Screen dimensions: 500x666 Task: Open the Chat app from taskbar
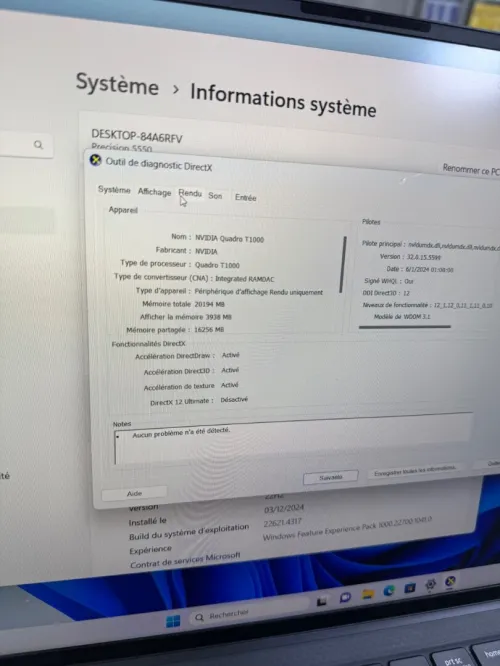345,597
